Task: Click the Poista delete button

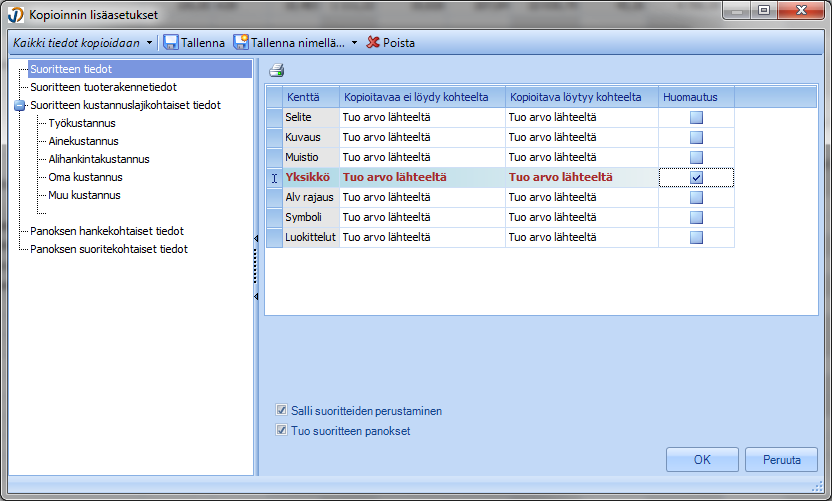Action: coord(391,43)
